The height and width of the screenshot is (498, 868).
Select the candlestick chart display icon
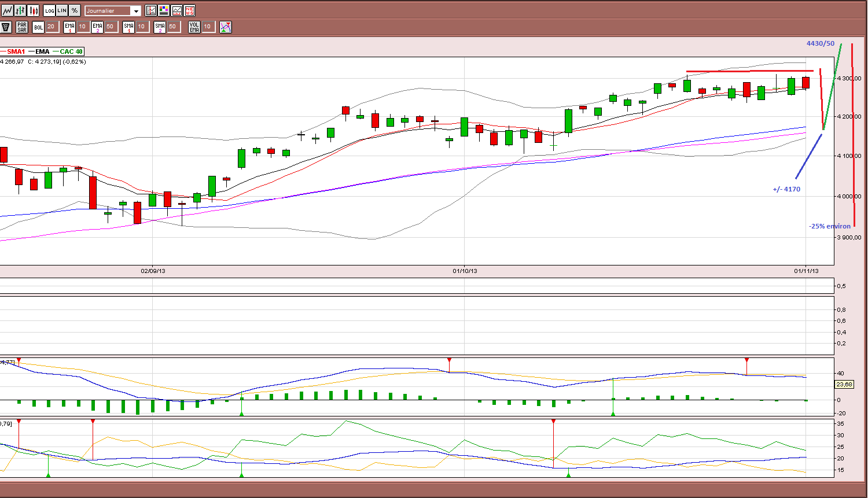coord(34,10)
